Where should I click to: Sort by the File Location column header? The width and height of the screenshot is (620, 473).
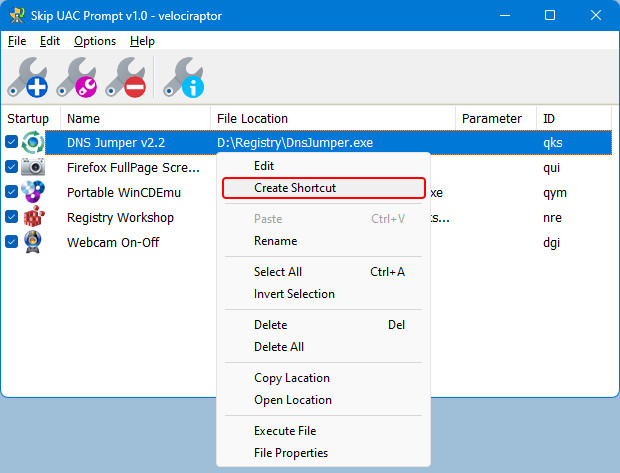click(333, 118)
